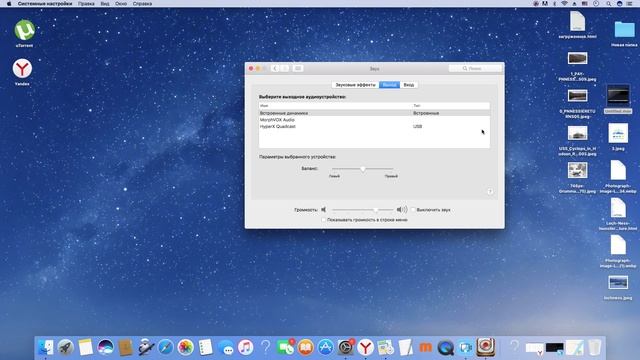Click the loud speaker icon beside volume slider
Screen dimensions: 640x360
(x=402, y=210)
